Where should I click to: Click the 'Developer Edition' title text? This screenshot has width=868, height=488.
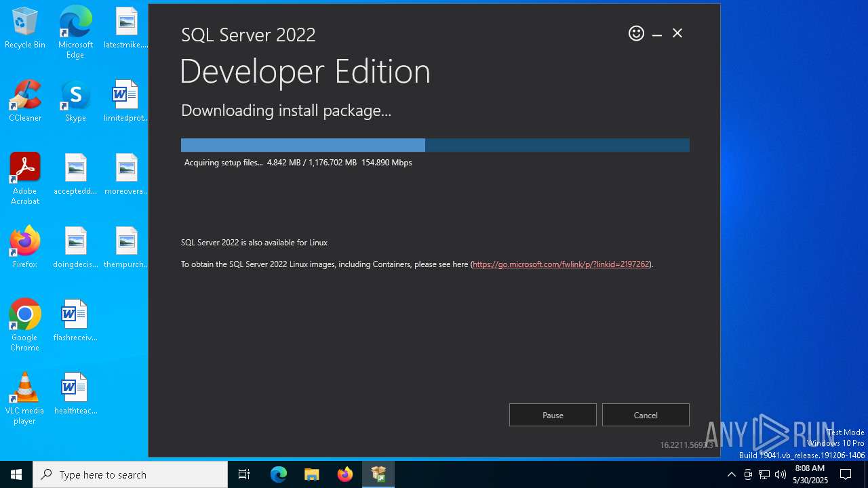[305, 72]
